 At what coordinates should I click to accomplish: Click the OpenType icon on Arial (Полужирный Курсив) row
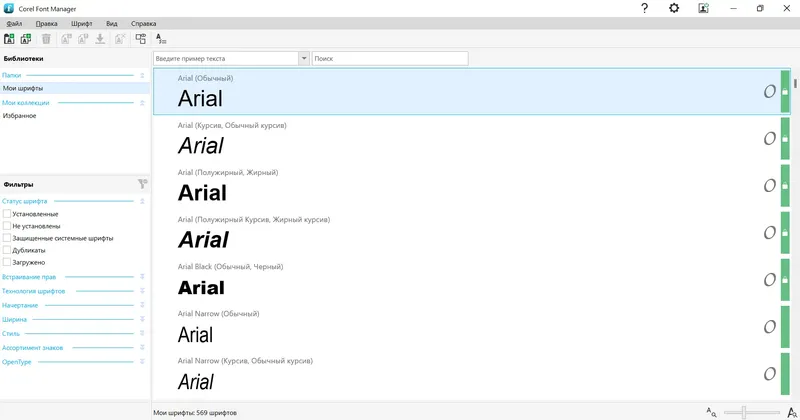pos(769,233)
